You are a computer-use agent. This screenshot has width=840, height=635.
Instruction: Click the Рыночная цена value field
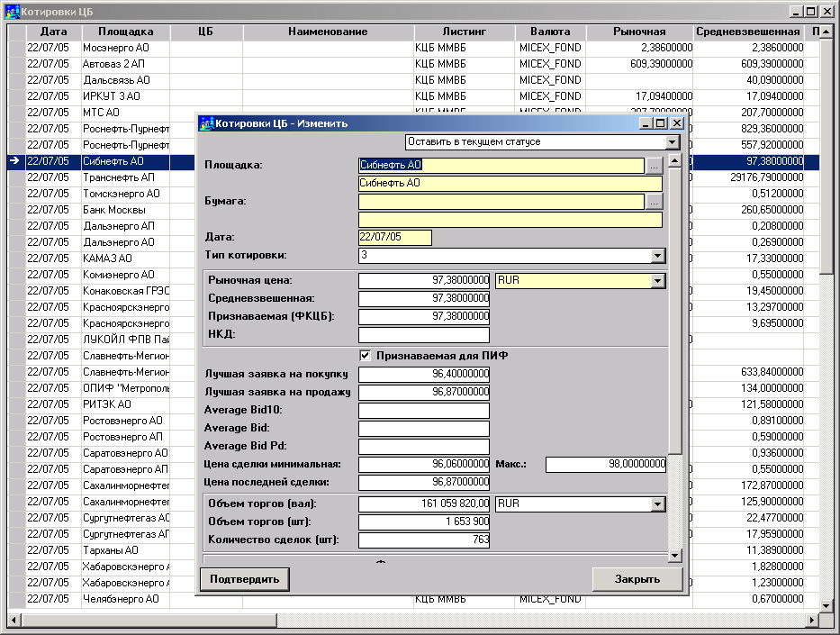[x=424, y=280]
